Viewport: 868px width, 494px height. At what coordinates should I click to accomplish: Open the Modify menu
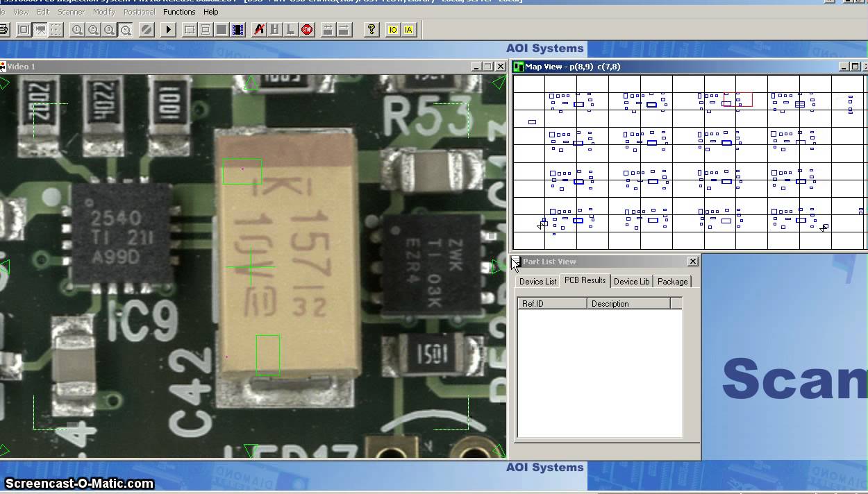click(x=104, y=12)
